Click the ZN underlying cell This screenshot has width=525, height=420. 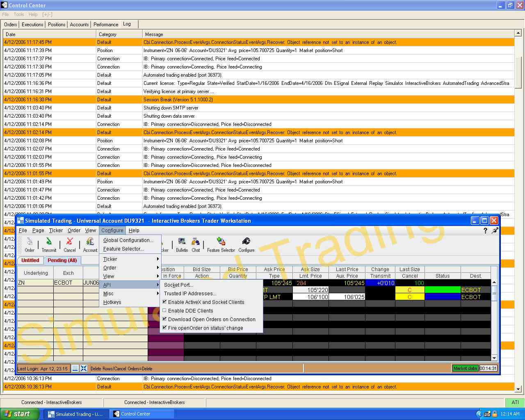(36, 283)
